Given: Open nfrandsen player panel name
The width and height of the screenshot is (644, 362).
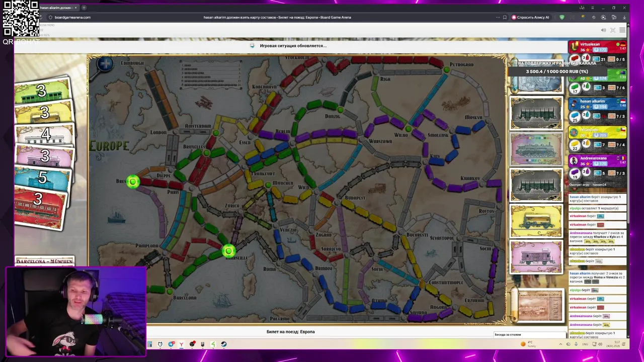Looking at the screenshot, I should [x=589, y=130].
